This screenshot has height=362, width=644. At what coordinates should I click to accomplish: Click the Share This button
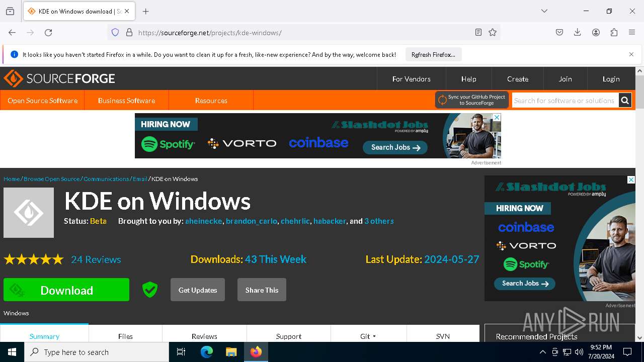pos(262,290)
